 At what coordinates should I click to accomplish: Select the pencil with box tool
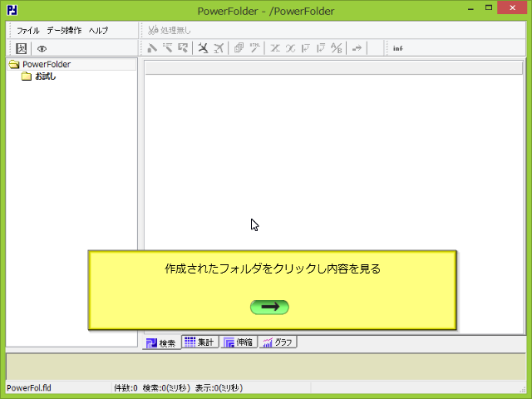tap(183, 48)
